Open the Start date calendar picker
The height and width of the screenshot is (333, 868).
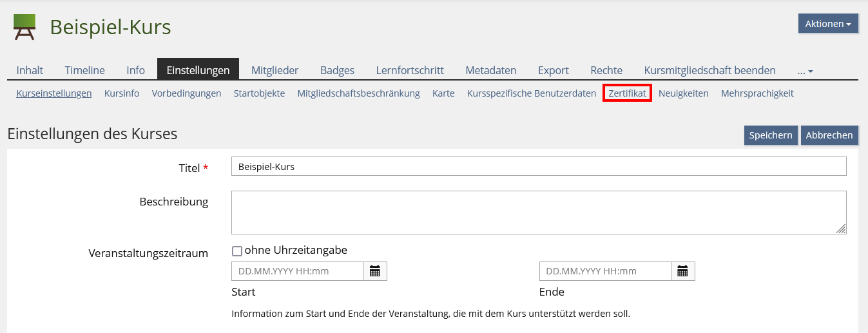pos(375,271)
